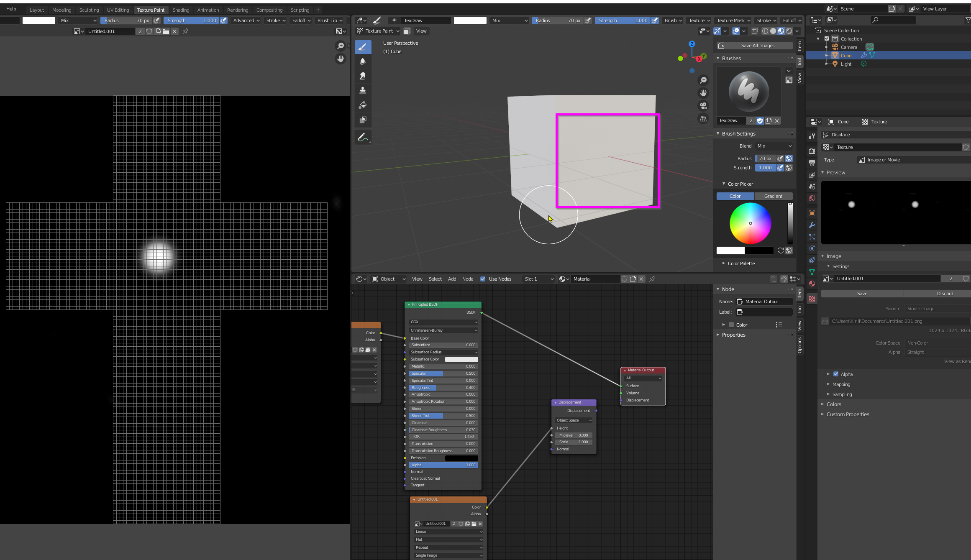Select the Soften tool in viewport toolbar
This screenshot has height=560, width=971.
[x=363, y=61]
